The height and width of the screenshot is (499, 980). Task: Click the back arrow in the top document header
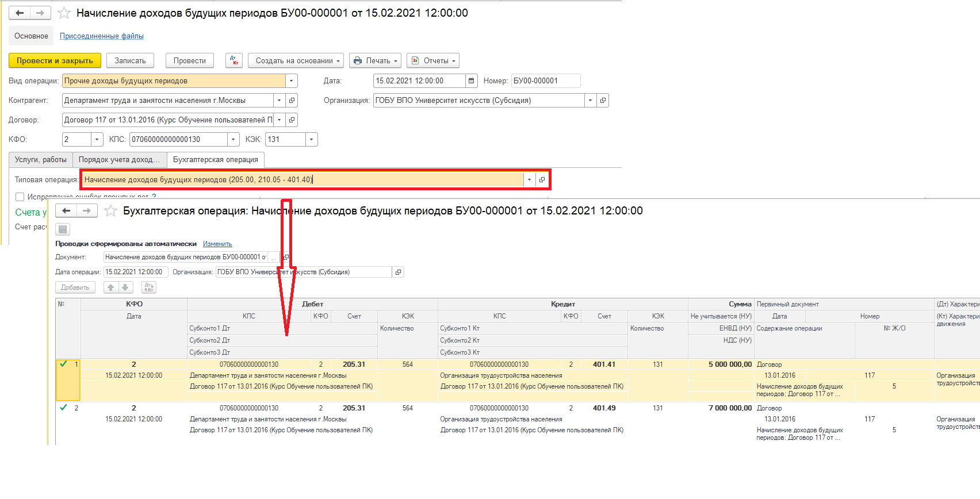click(20, 13)
